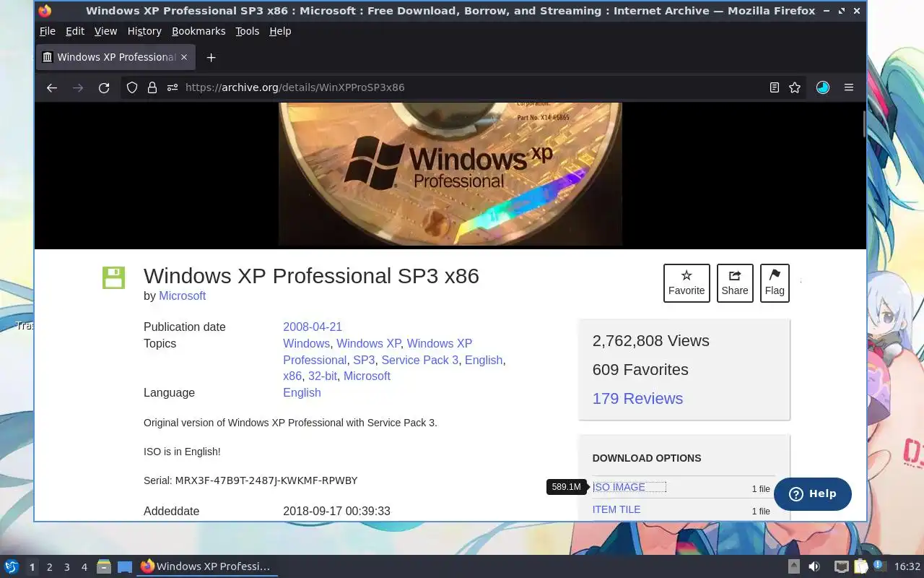Open the file manager taskbar icon

104,566
